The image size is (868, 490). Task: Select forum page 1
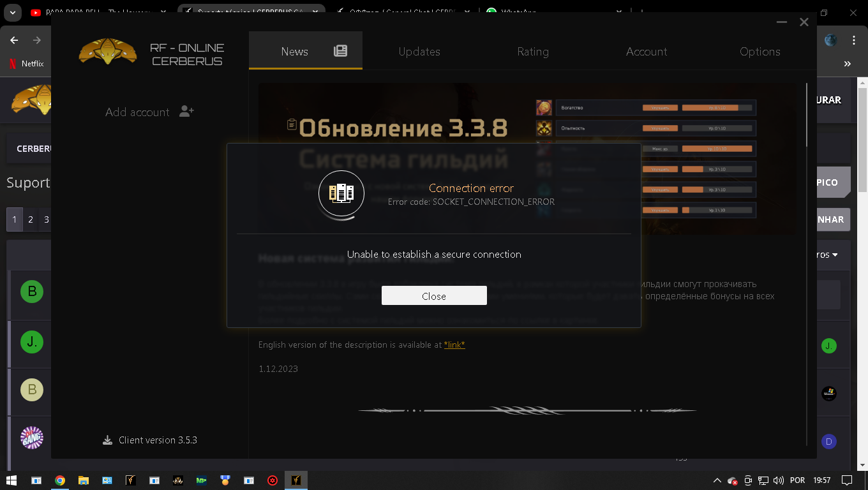pyautogui.click(x=15, y=219)
